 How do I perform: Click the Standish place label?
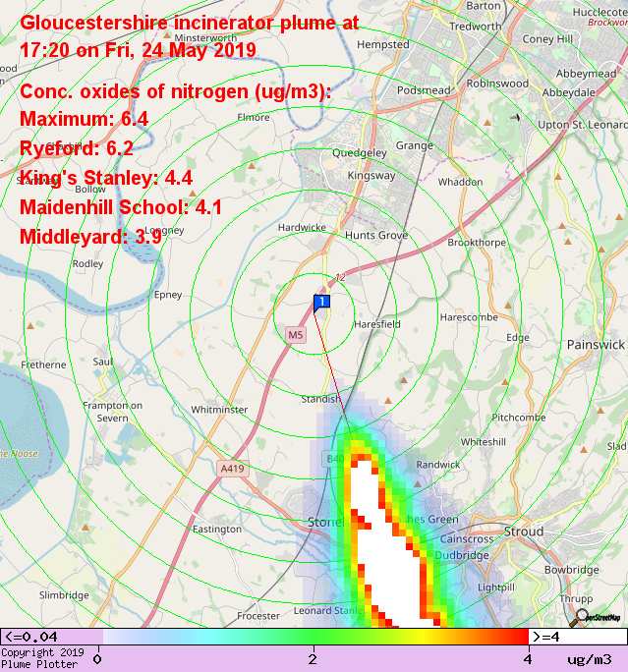pos(320,400)
